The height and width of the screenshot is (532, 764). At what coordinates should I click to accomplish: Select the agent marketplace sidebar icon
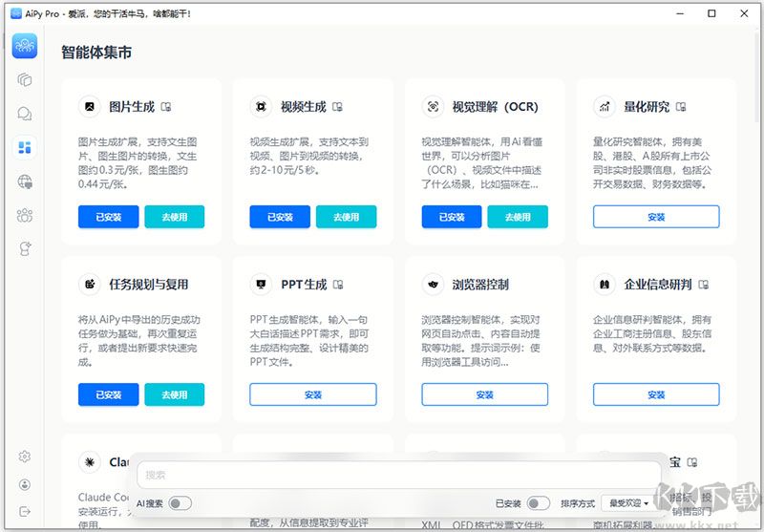tap(25, 147)
